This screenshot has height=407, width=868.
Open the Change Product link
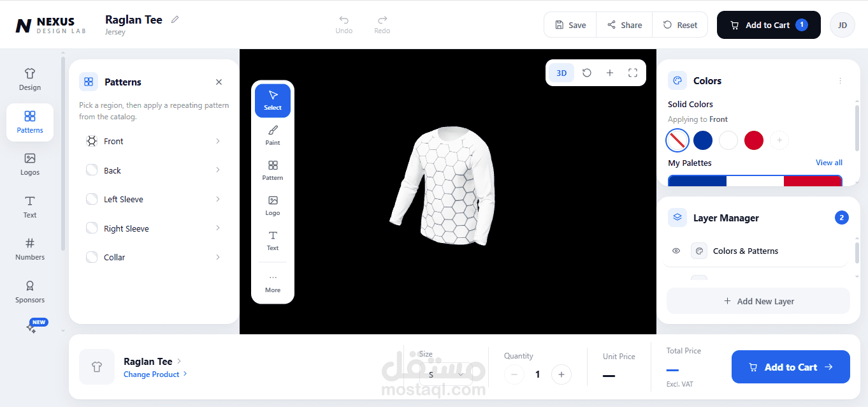(156, 374)
